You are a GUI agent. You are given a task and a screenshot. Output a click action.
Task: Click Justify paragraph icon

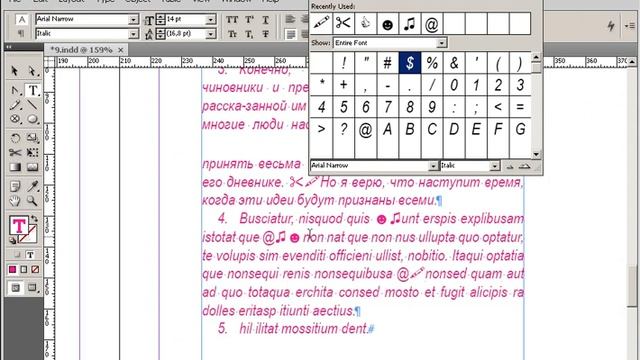click(290, 34)
